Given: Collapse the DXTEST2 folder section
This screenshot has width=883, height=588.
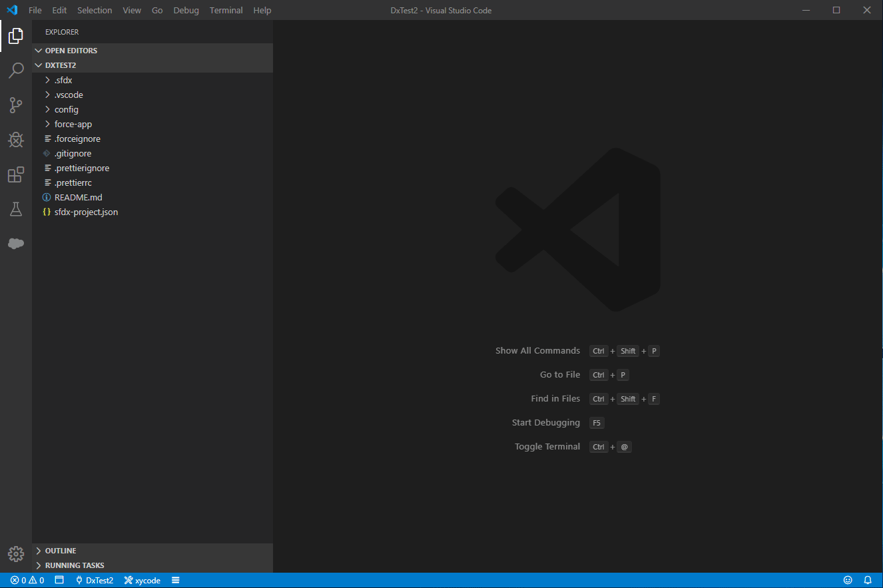Looking at the screenshot, I should [x=152, y=65].
